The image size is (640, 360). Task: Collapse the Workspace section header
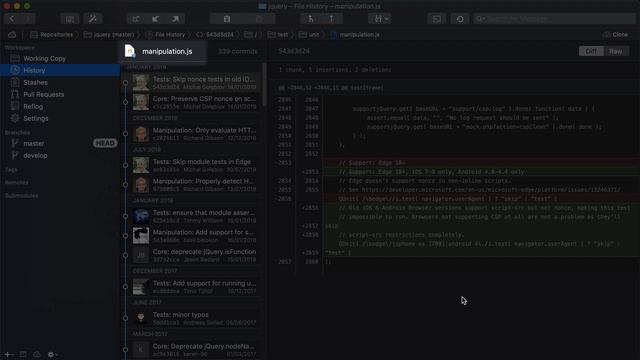tap(20, 47)
